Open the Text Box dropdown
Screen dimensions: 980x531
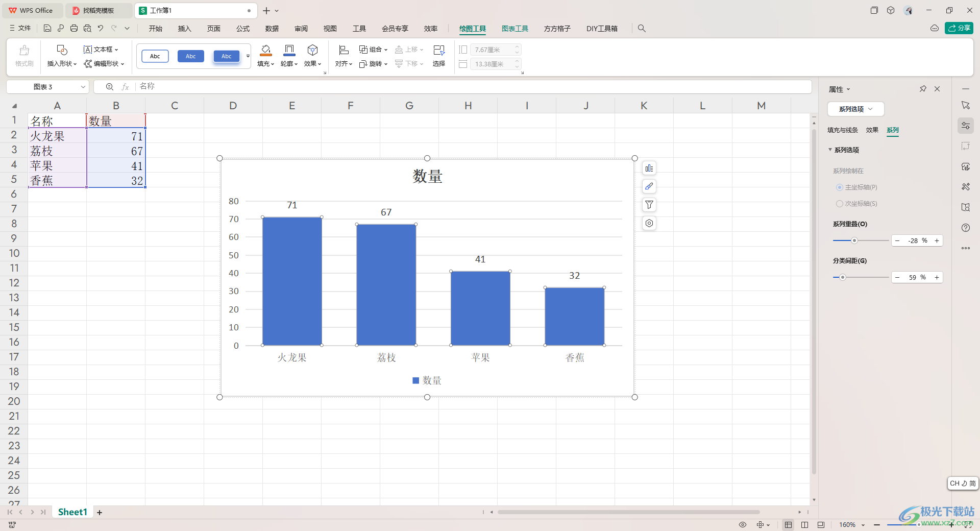pos(101,50)
